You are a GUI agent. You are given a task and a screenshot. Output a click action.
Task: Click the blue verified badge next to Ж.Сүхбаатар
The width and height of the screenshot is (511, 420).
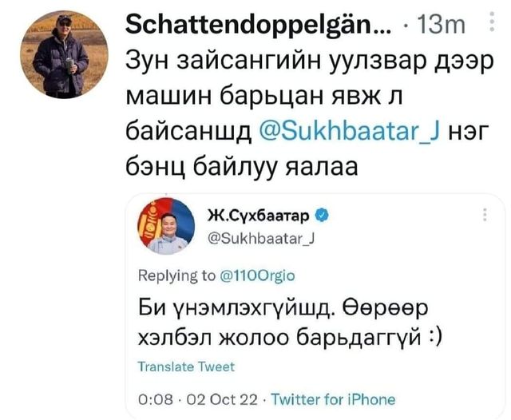[322, 216]
